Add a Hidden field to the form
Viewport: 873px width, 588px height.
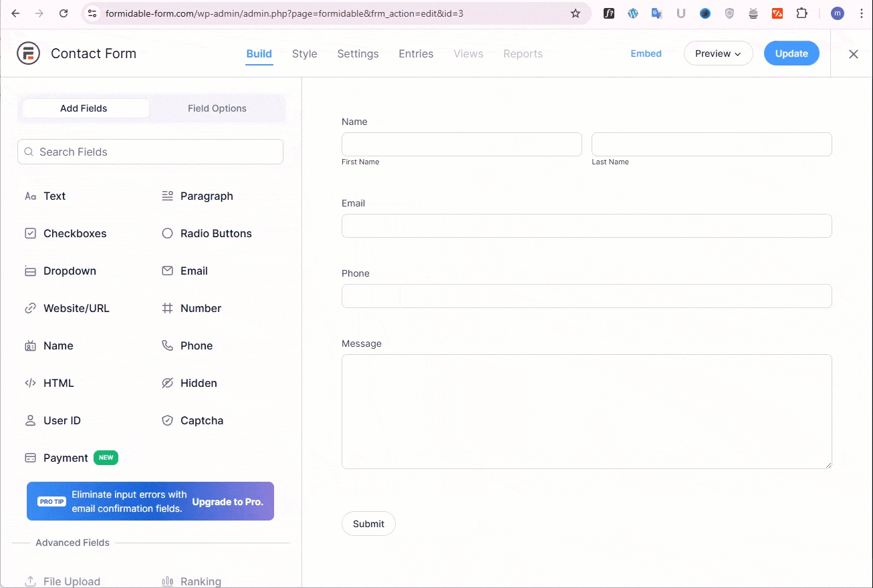198,383
